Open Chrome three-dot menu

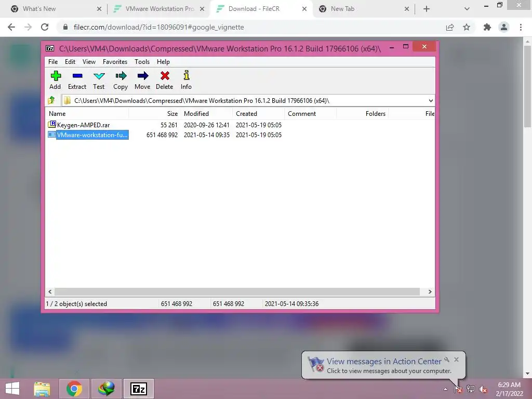(x=521, y=27)
